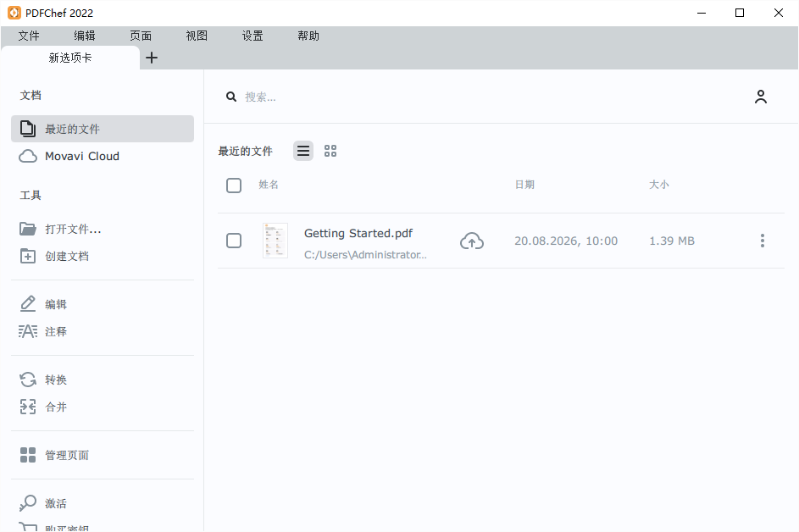Click the search magnifier icon
Image resolution: width=799 pixels, height=532 pixels.
231,97
